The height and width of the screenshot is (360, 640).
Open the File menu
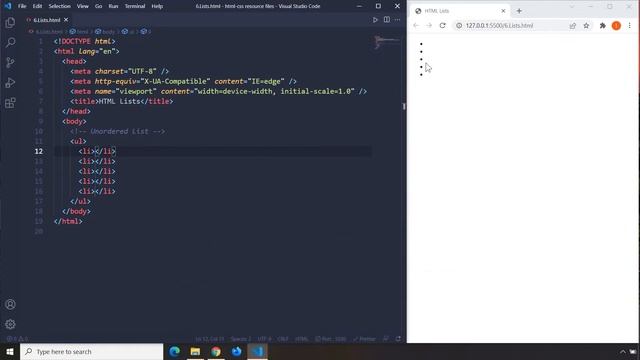(22, 6)
